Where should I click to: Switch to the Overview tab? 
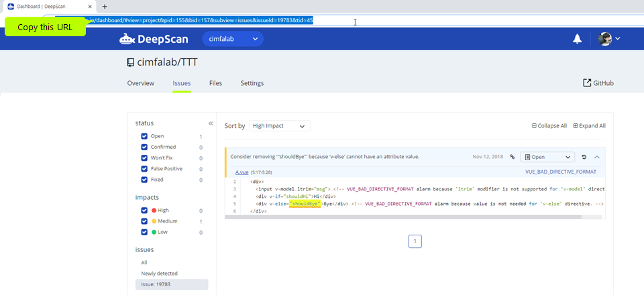point(140,83)
